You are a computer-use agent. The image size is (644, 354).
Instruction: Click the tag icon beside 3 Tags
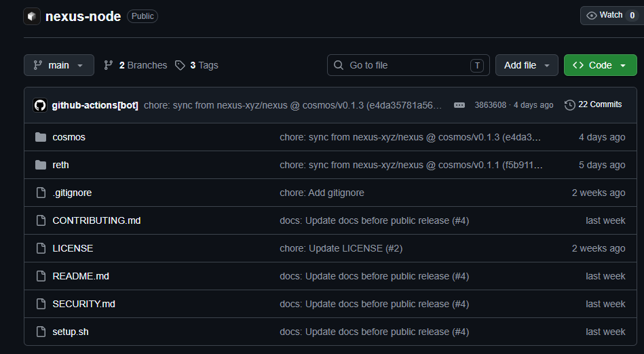click(x=180, y=65)
